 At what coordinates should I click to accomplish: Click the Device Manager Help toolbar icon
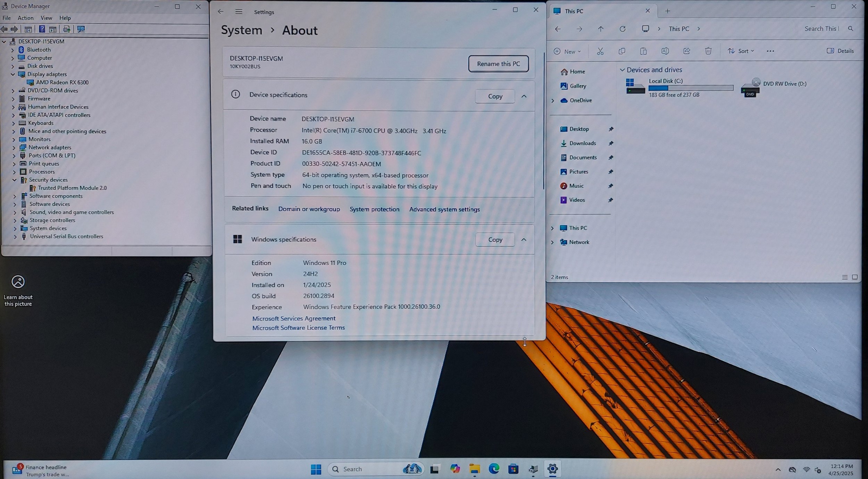(42, 29)
